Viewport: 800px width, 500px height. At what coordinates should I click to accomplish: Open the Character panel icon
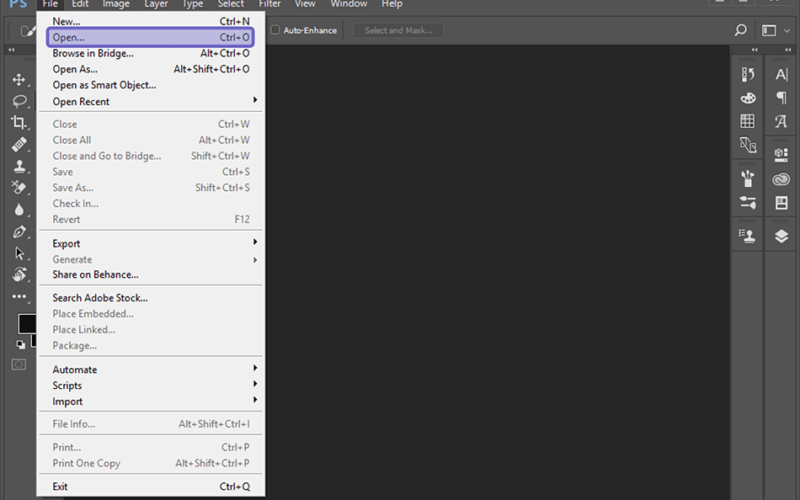click(781, 74)
